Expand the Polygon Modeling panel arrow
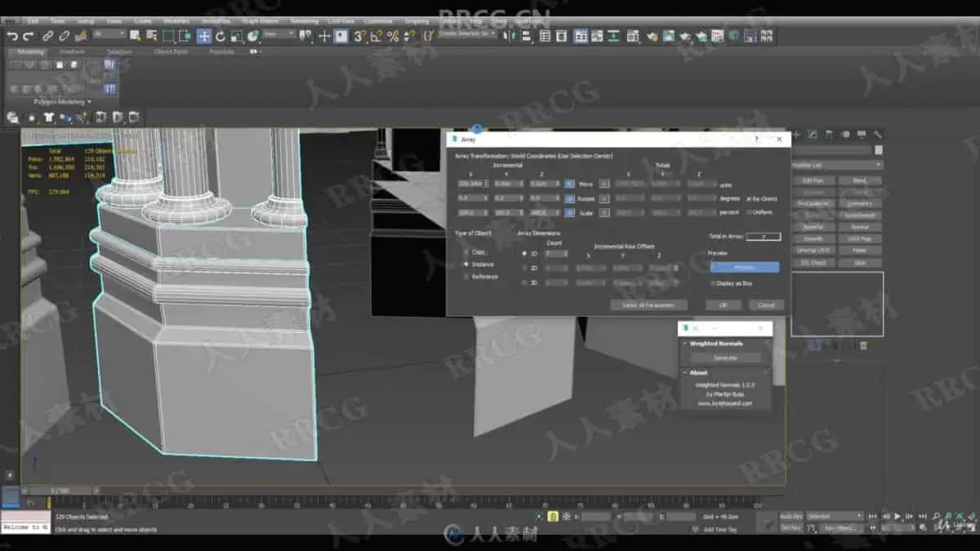This screenshot has height=551, width=980. [x=88, y=102]
